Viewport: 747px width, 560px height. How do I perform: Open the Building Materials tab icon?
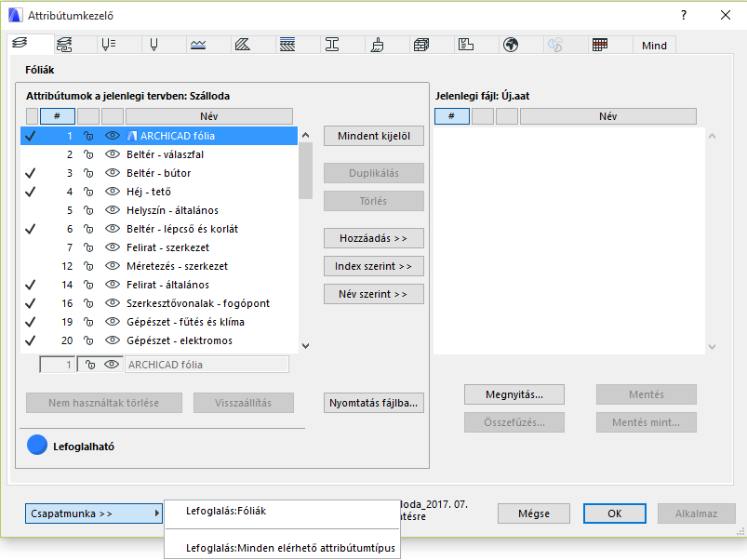(421, 45)
